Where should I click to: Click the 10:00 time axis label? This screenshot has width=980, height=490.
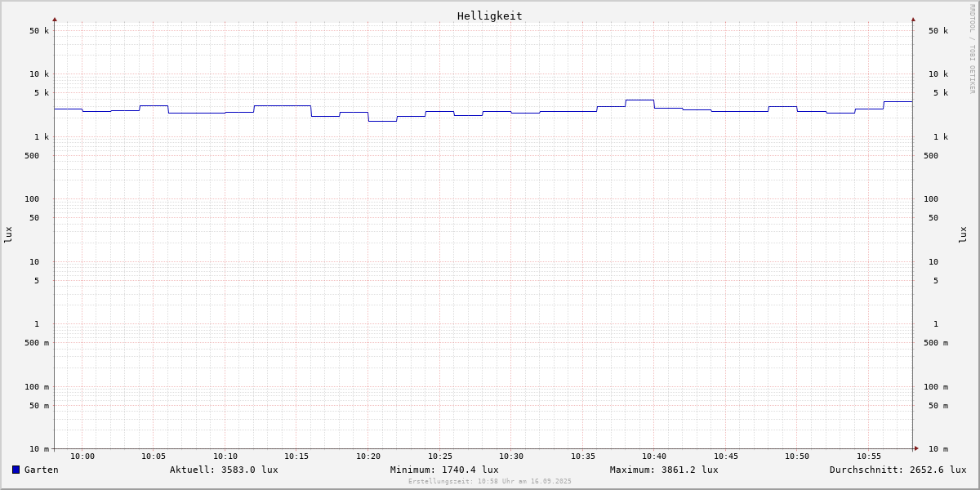coord(82,457)
